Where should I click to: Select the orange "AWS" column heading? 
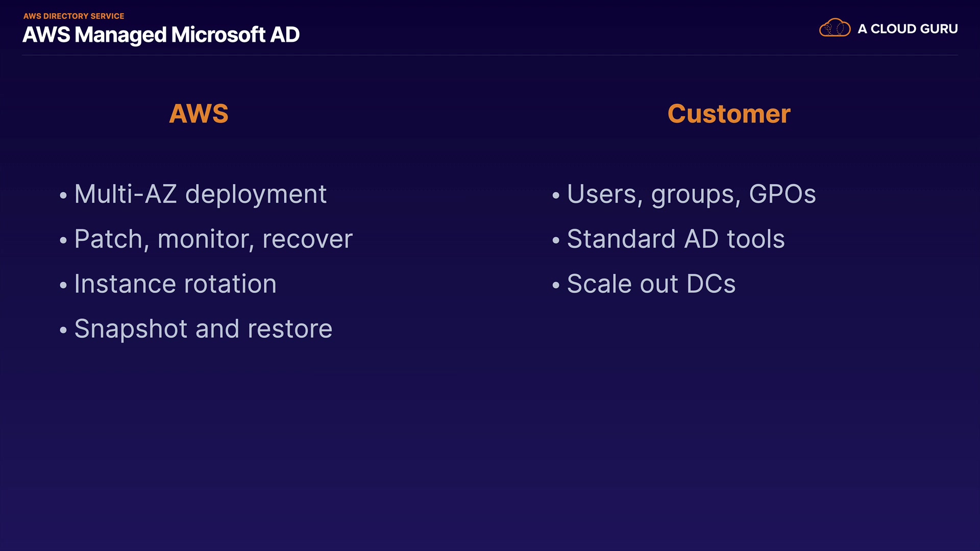[199, 113]
